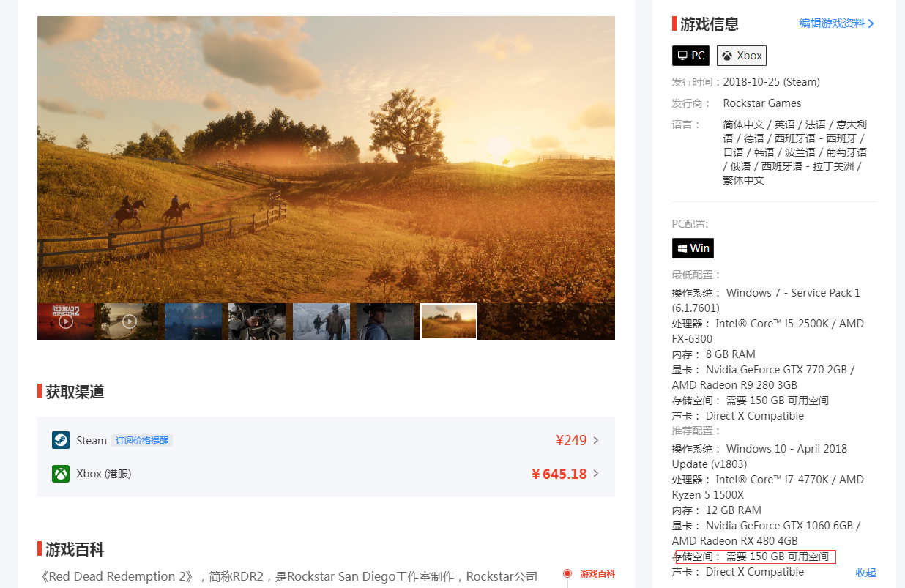Click the chevron beside 编辑游戏资料

coord(871,23)
